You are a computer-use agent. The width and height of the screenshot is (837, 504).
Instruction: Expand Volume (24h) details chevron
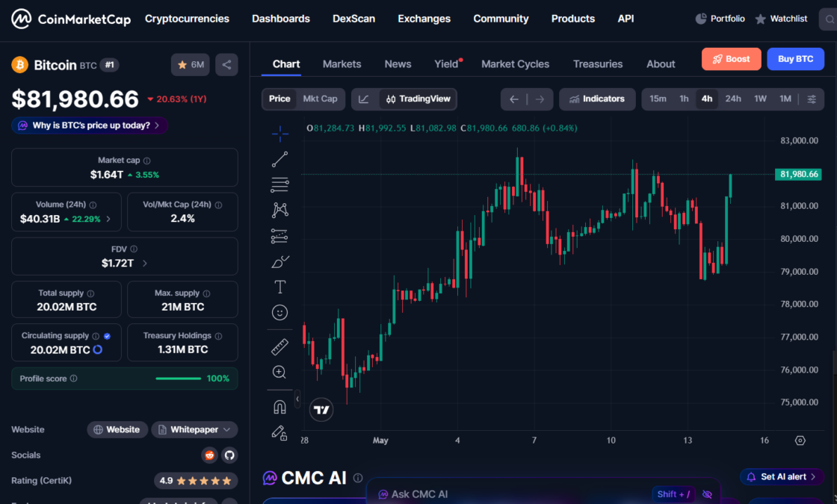click(x=108, y=220)
